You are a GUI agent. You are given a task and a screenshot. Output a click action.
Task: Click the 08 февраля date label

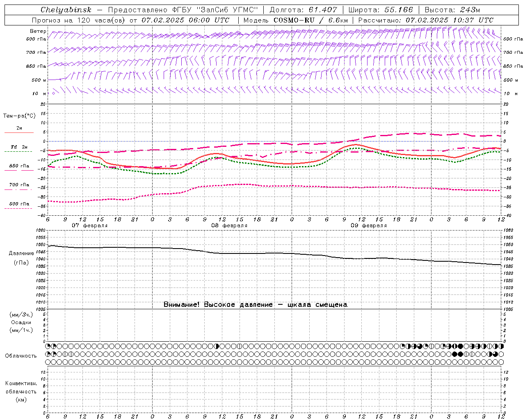click(229, 226)
